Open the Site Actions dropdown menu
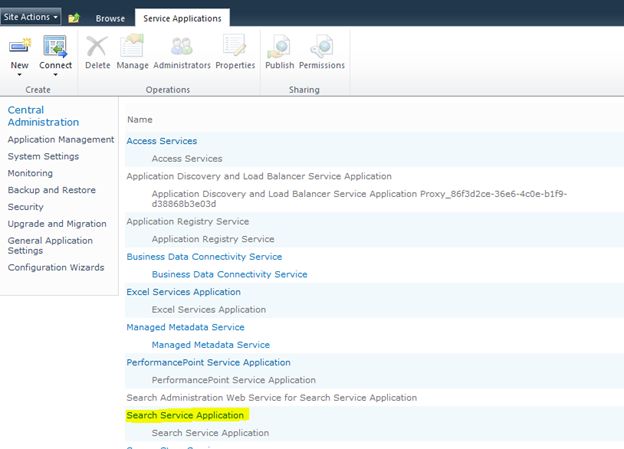Viewport: 624px width, 449px height. click(x=31, y=17)
